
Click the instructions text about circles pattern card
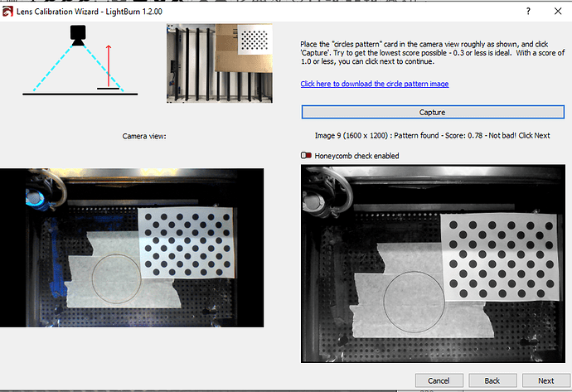[433, 53]
